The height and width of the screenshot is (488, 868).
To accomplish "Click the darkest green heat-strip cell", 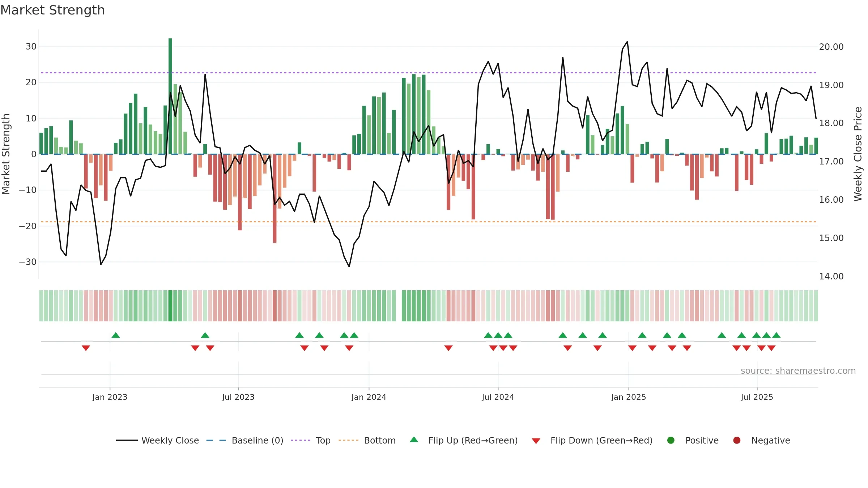I will [170, 306].
